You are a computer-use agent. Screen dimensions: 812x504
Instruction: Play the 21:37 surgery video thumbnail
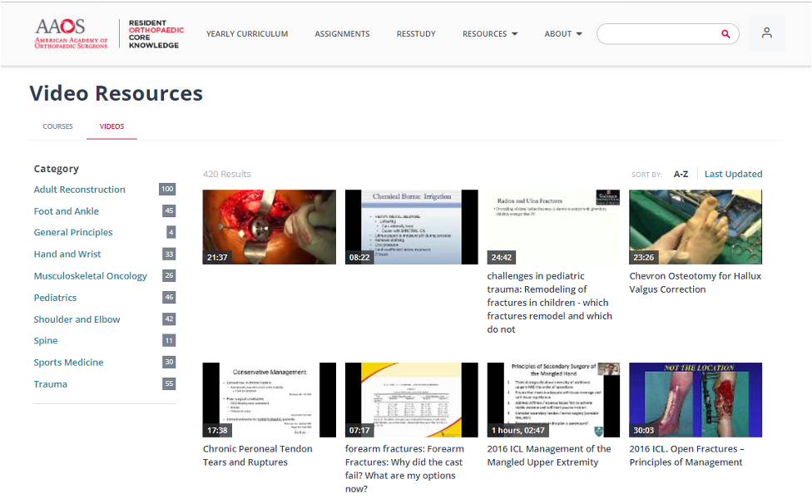[270, 227]
